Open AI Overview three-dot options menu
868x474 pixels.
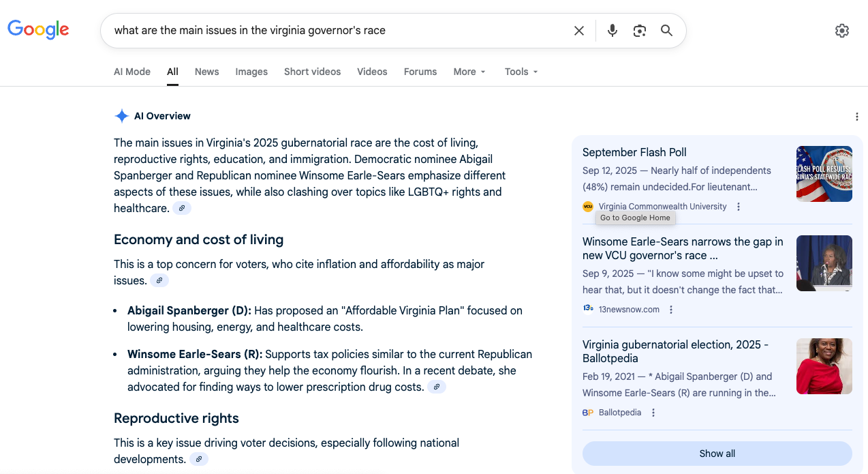pyautogui.click(x=857, y=117)
